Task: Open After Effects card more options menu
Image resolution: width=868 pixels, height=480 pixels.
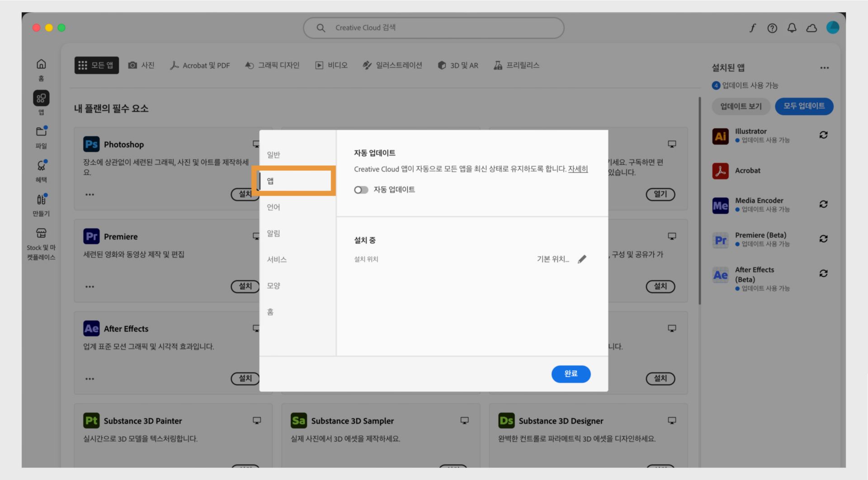Action: point(90,379)
